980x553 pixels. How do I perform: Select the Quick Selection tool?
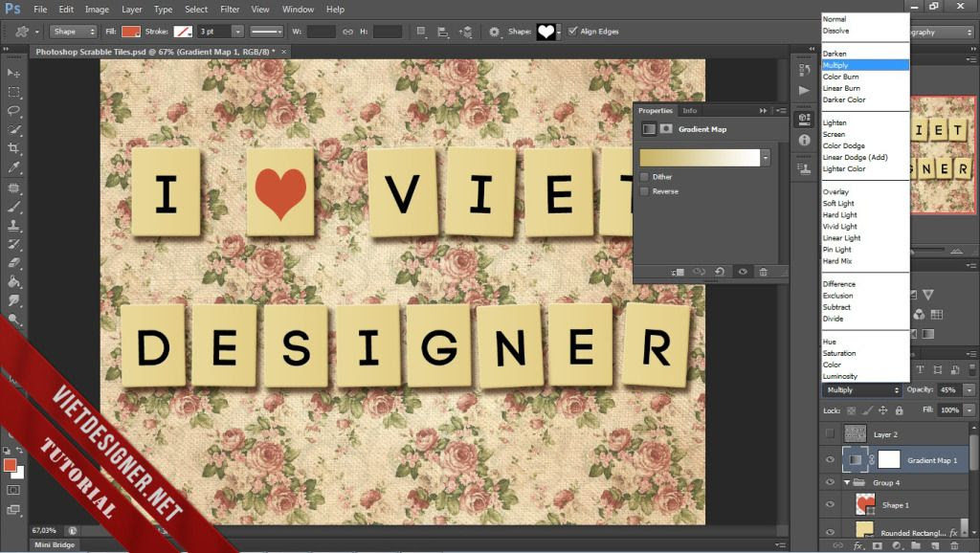(13, 130)
